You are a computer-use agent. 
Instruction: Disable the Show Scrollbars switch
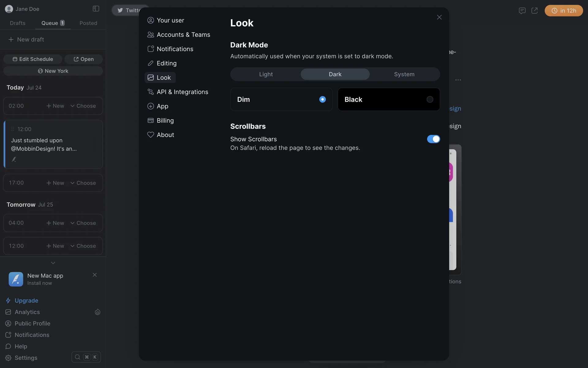click(x=433, y=139)
